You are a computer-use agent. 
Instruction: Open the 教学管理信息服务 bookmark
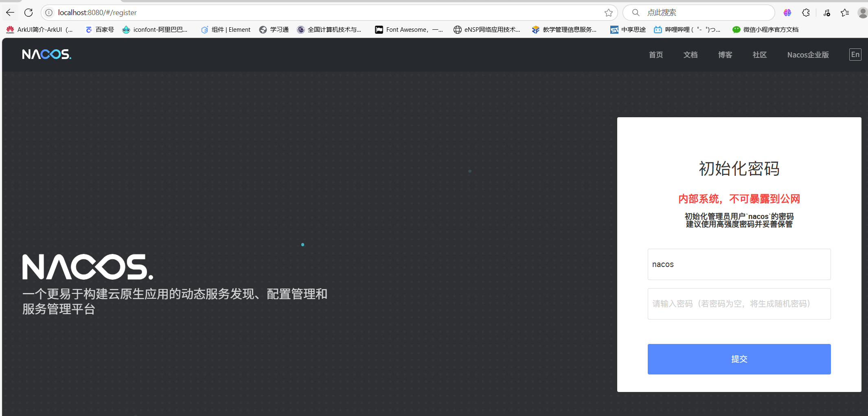point(564,29)
